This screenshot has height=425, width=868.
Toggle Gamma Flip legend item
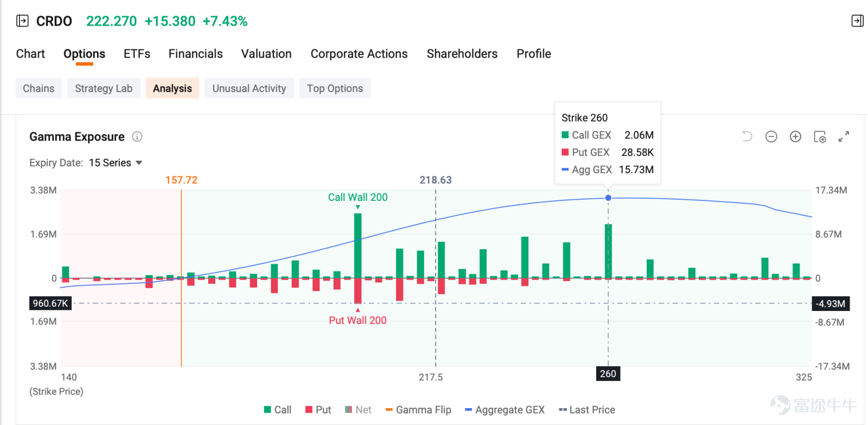coord(418,410)
